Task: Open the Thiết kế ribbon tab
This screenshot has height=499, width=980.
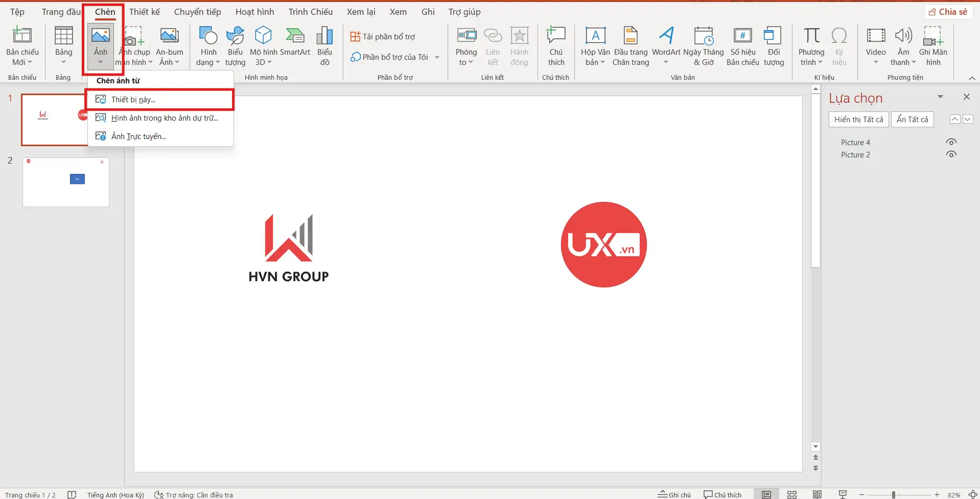Action: coord(145,12)
